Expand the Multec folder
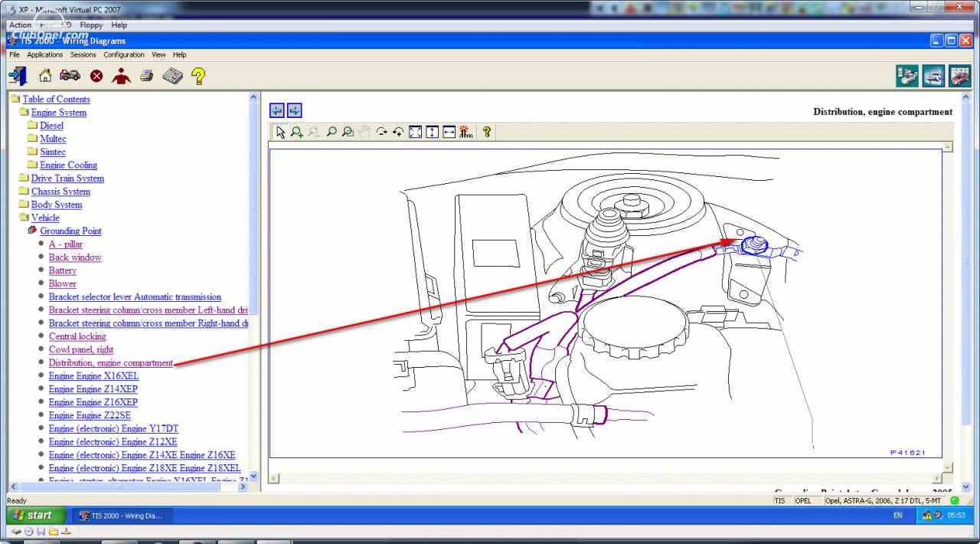The width and height of the screenshot is (980, 544). pos(53,138)
